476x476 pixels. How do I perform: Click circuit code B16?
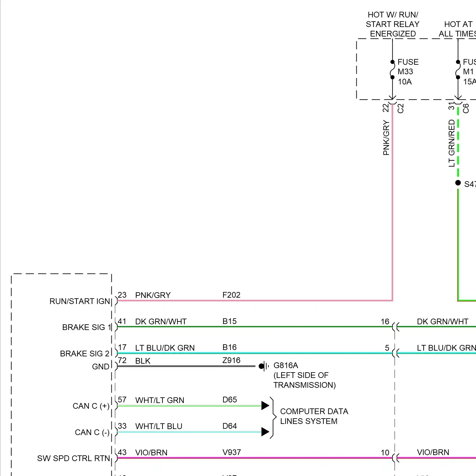[229, 347]
